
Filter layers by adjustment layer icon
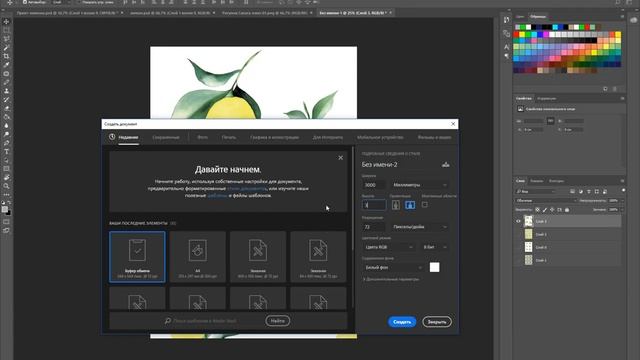[x=580, y=191]
